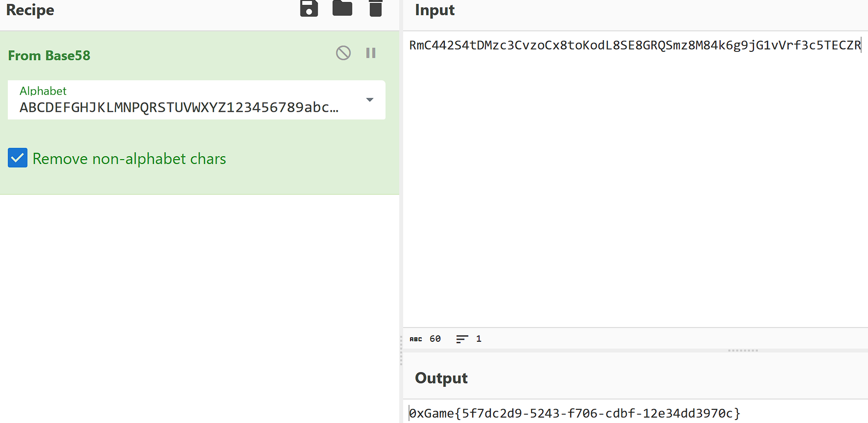This screenshot has height=423, width=868.
Task: Click the ABC character count icon
Action: pyautogui.click(x=416, y=339)
